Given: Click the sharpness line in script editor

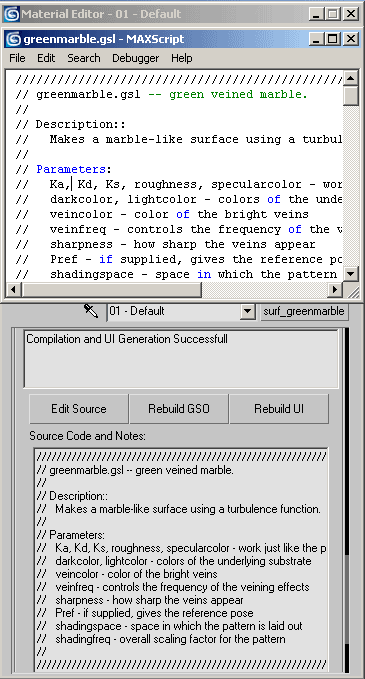Looking at the screenshot, I should (x=165, y=244).
